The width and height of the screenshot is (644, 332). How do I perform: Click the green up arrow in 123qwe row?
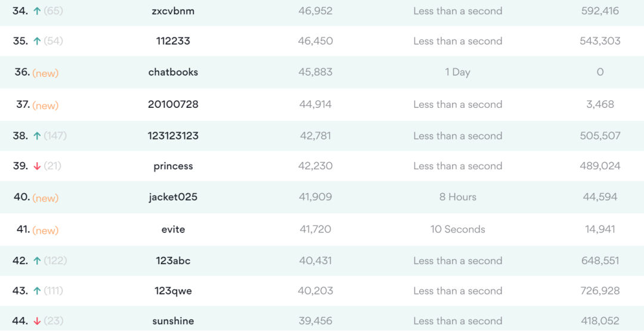pos(37,291)
